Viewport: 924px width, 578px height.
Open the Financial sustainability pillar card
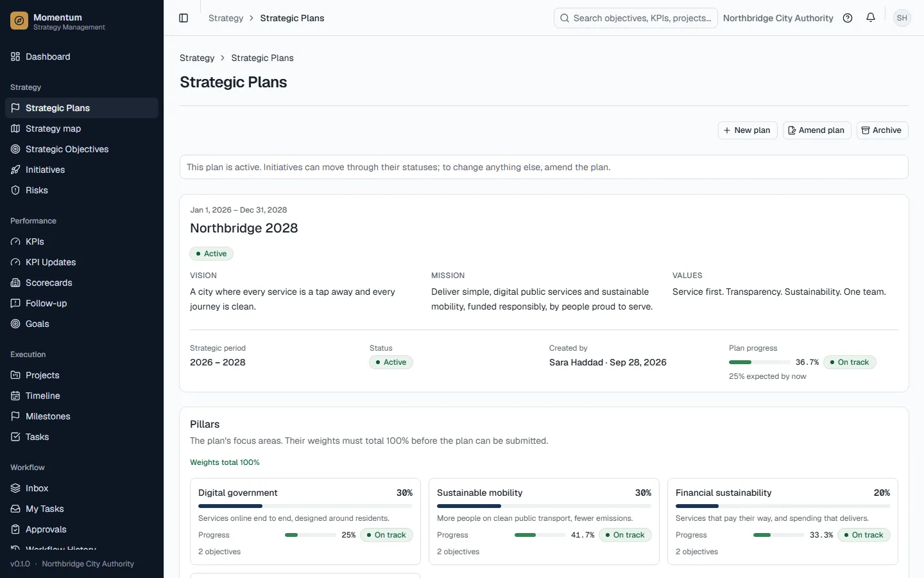(x=783, y=521)
